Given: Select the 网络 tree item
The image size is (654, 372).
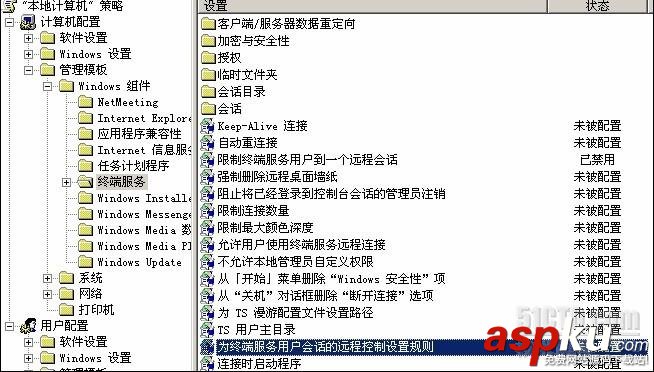Looking at the screenshot, I should [91, 294].
